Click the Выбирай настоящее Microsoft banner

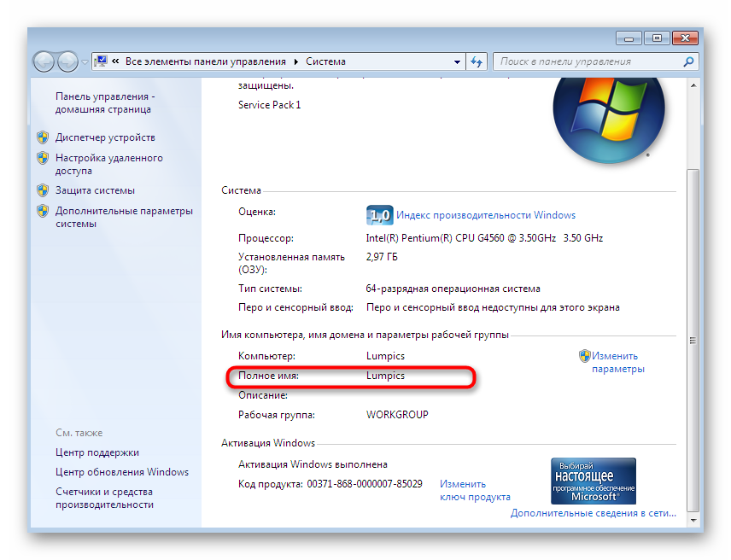593,481
